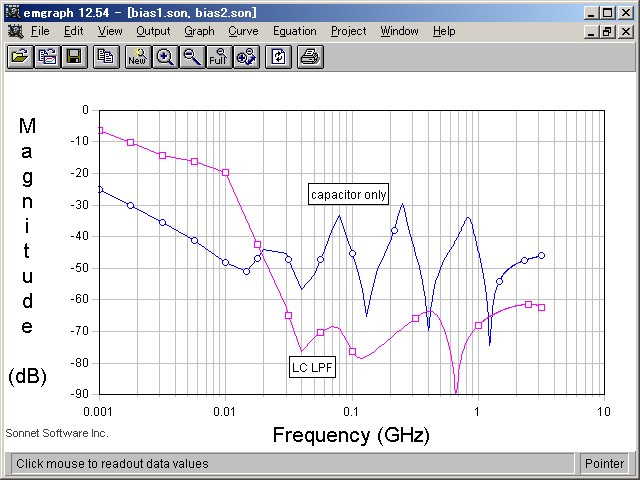
Task: Open the View menu
Action: (110, 31)
